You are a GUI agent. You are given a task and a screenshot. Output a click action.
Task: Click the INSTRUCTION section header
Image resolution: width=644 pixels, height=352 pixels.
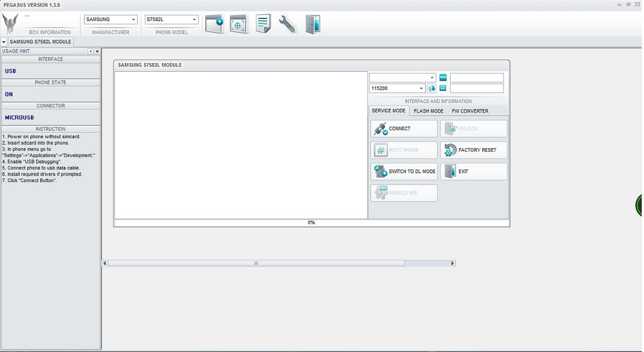pos(51,129)
